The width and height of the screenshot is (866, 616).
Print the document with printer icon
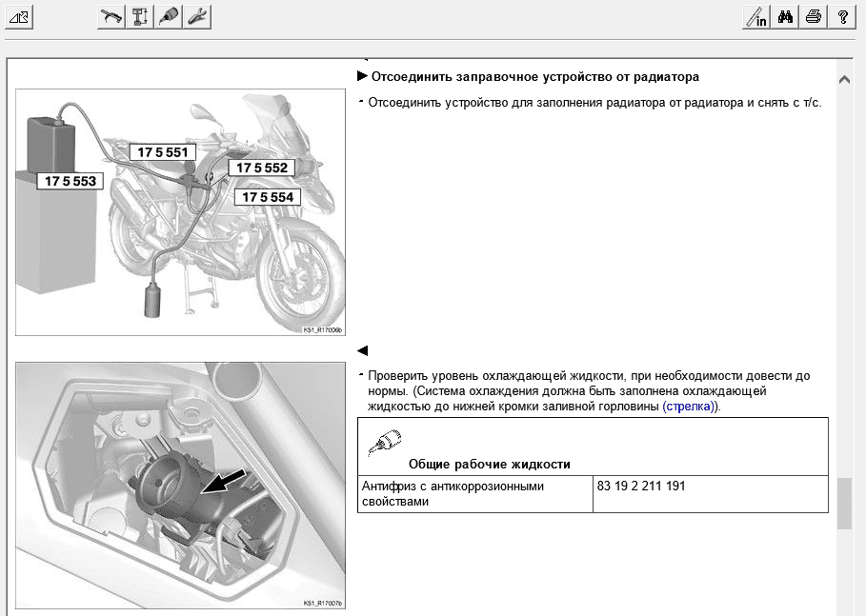pyautogui.click(x=814, y=16)
